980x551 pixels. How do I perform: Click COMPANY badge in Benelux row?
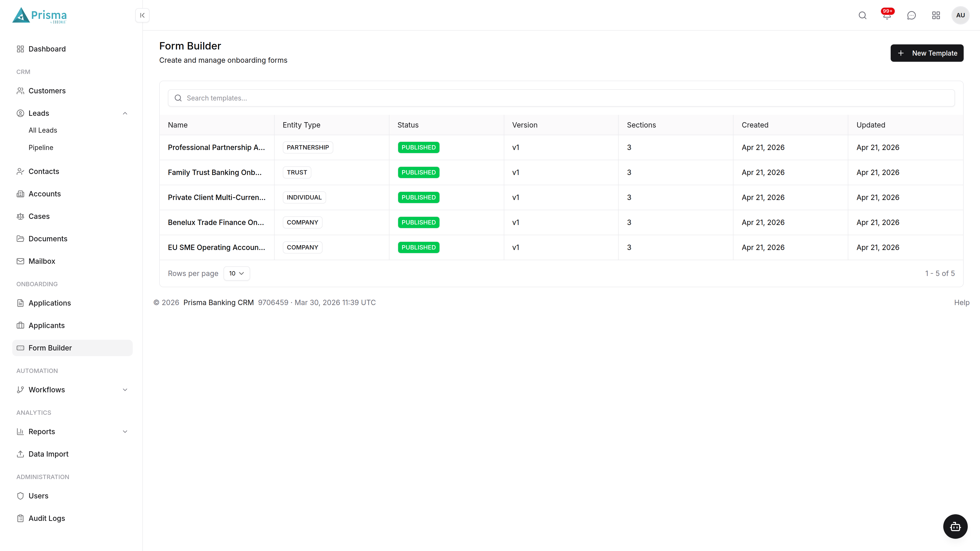point(302,222)
